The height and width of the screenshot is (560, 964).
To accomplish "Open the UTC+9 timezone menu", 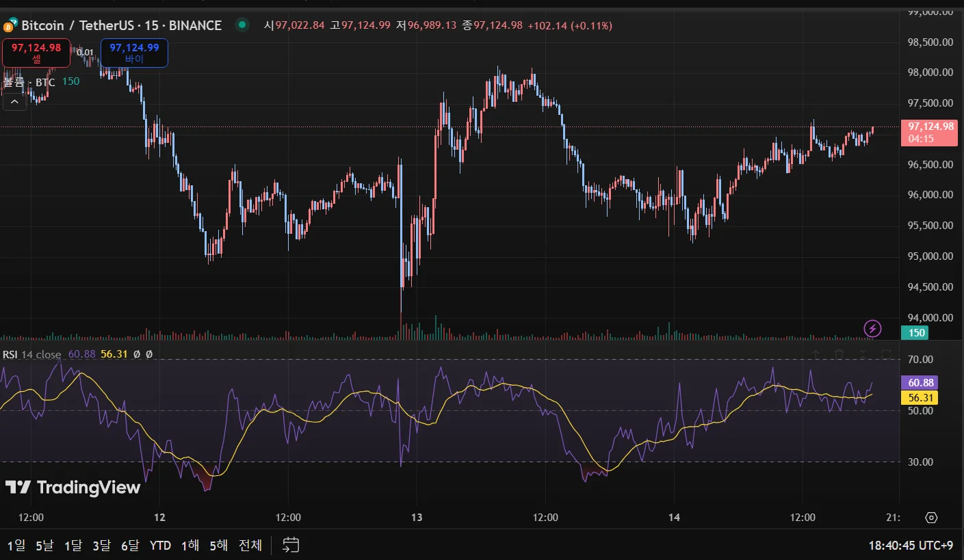I will (911, 546).
